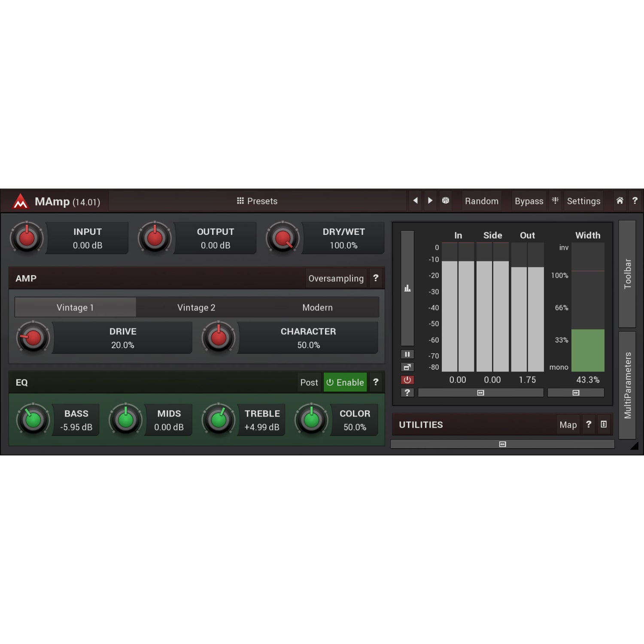Open the EQ section help icon
Viewport: 644px width, 644px height.
click(376, 382)
